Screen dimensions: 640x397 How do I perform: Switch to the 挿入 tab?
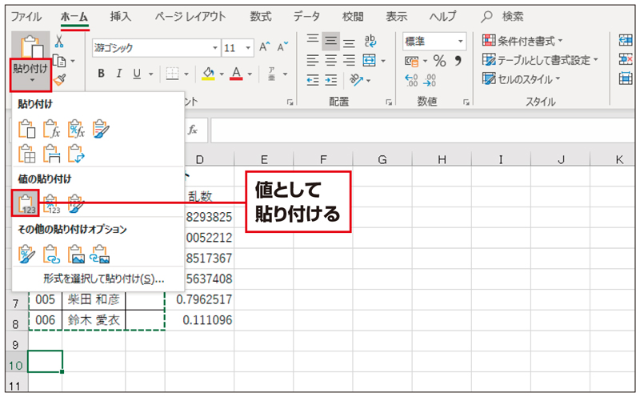[x=120, y=16]
